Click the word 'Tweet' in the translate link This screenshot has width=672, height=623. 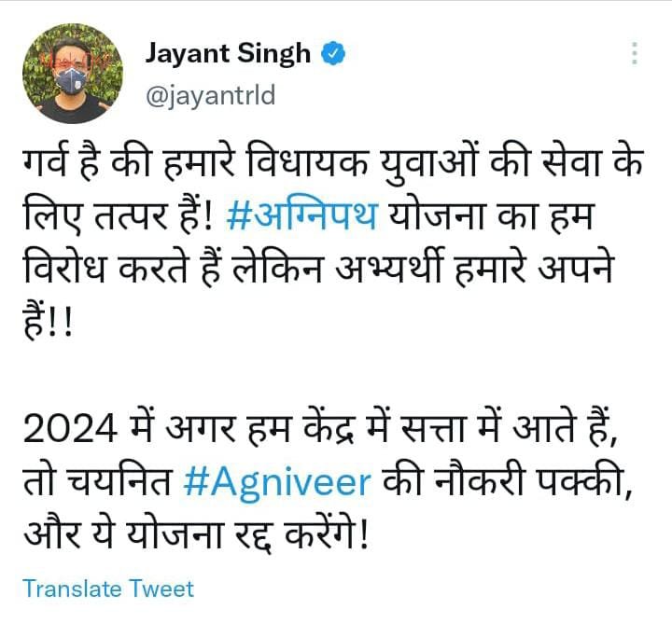(x=161, y=588)
